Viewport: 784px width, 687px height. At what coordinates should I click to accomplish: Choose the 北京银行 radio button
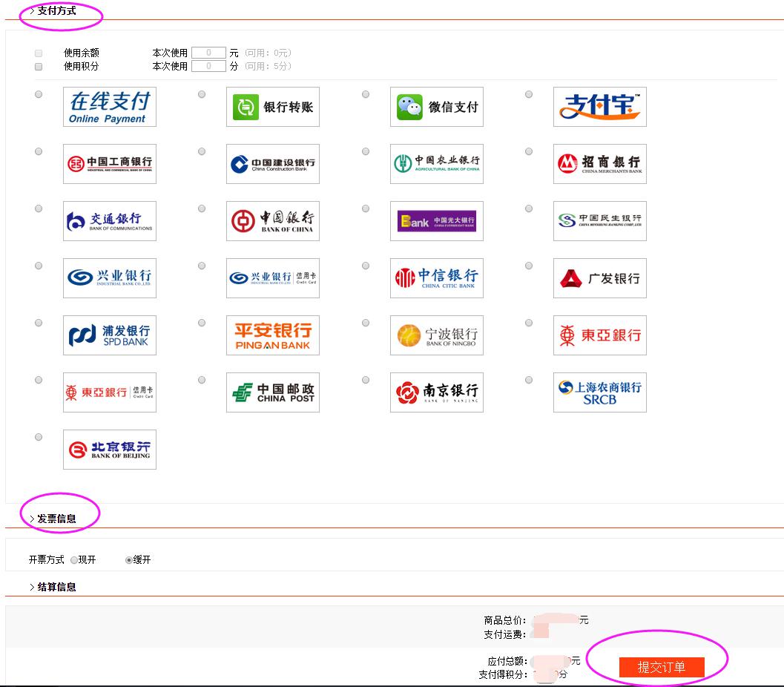(x=39, y=436)
